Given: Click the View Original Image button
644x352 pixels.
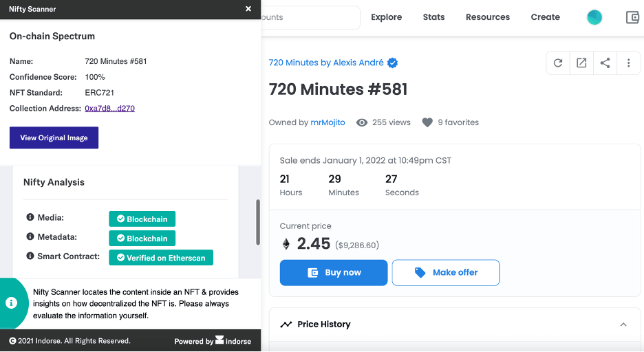Looking at the screenshot, I should pyautogui.click(x=54, y=137).
